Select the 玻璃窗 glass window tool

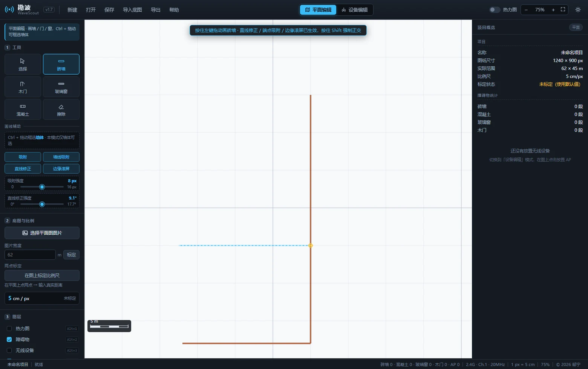coord(61,87)
